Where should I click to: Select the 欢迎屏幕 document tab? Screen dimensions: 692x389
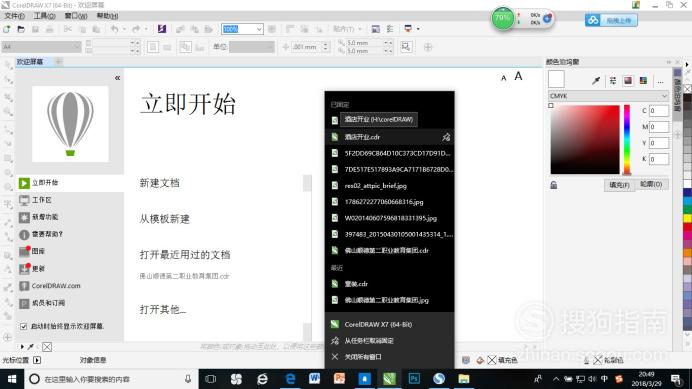30,62
